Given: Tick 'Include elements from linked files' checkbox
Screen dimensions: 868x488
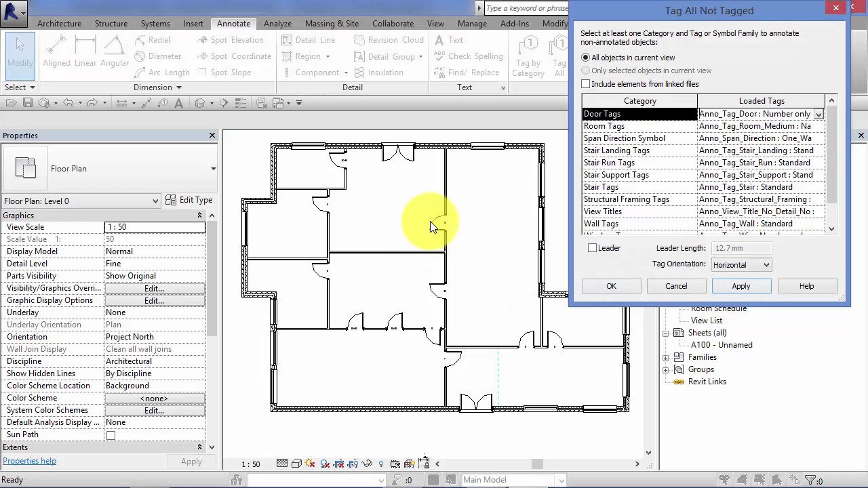Looking at the screenshot, I should tap(586, 84).
